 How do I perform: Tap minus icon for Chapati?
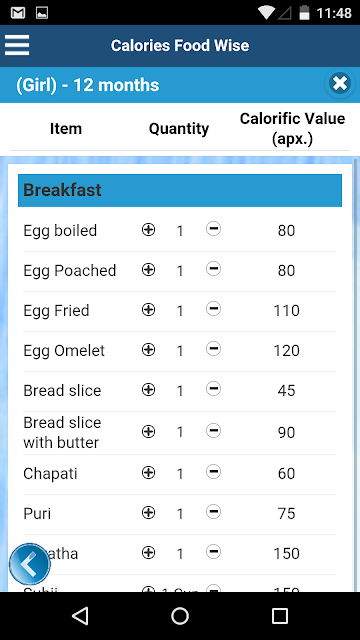pyautogui.click(x=213, y=472)
